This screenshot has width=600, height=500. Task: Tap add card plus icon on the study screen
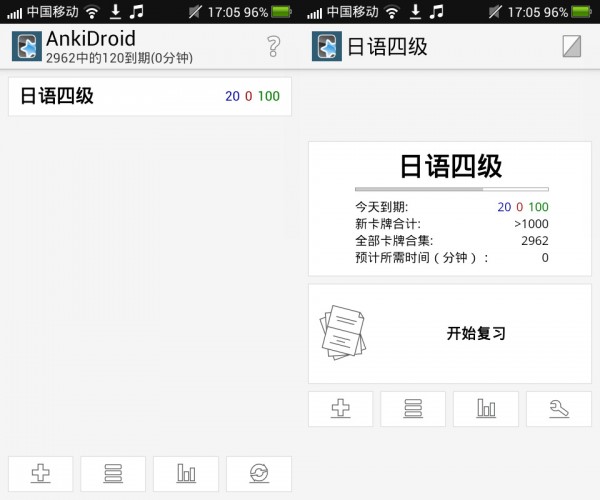341,409
